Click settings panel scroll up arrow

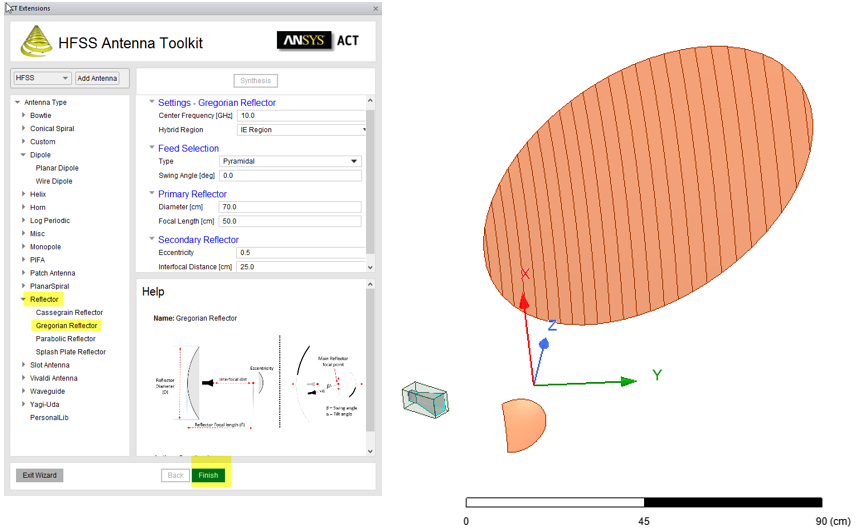coord(370,101)
